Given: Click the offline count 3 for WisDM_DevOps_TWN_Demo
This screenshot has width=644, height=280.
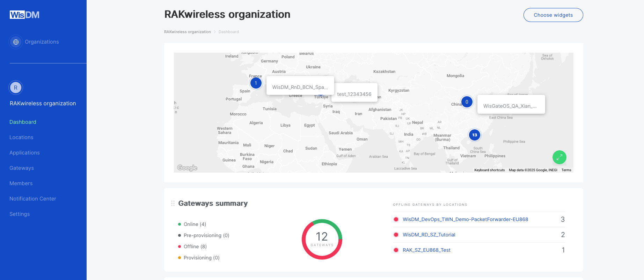Looking at the screenshot, I should tap(563, 219).
